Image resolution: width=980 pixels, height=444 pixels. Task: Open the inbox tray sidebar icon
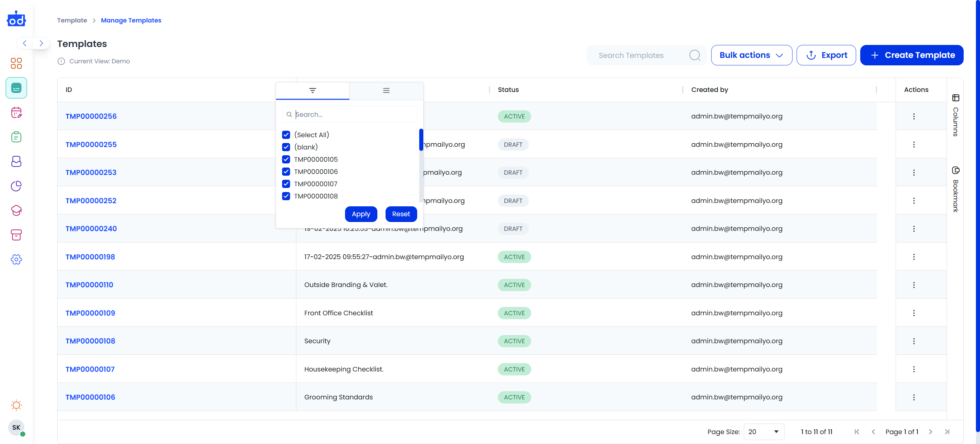point(16,161)
